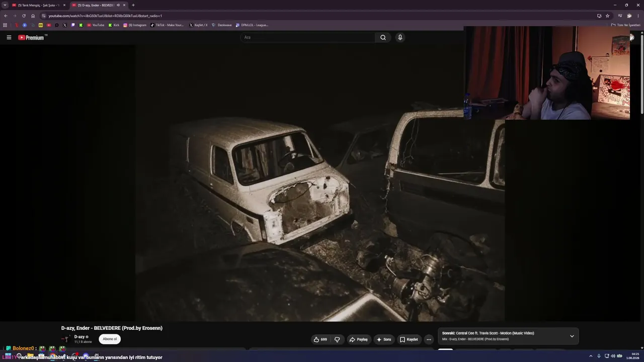Reload the current page
This screenshot has height=362, width=644.
pyautogui.click(x=24, y=16)
